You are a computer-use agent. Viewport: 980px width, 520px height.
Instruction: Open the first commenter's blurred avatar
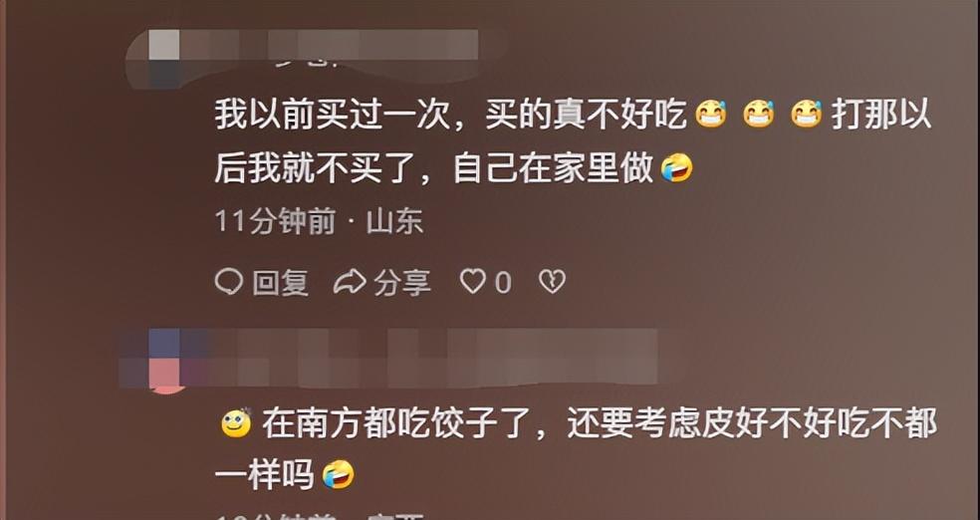163,60
